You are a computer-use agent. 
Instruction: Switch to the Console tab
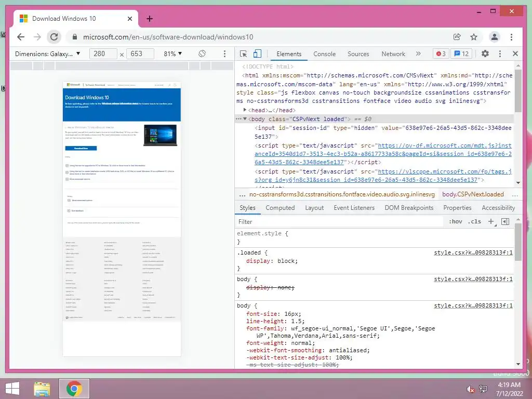(324, 54)
